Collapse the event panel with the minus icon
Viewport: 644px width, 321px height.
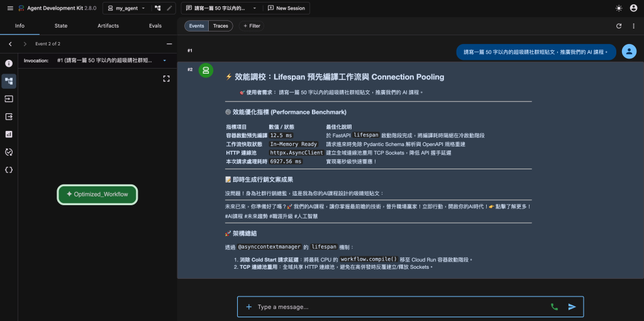point(169,44)
